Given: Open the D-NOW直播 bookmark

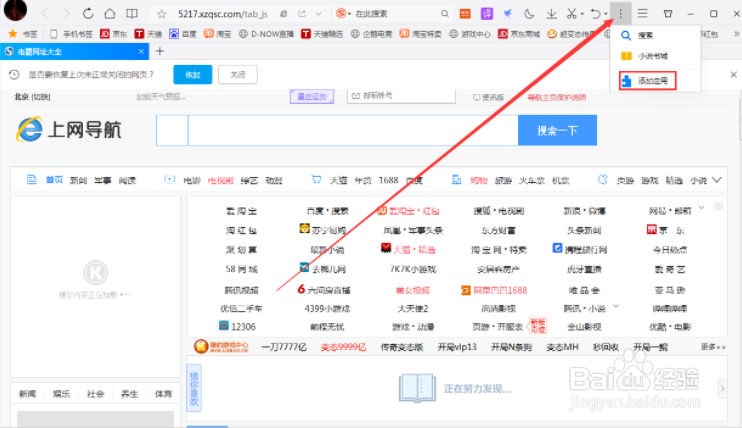Looking at the screenshot, I should tap(266, 34).
